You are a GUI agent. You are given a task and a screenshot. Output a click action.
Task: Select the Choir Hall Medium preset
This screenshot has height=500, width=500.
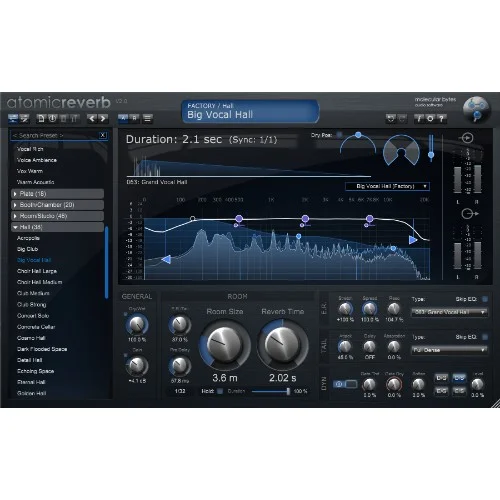[39, 282]
